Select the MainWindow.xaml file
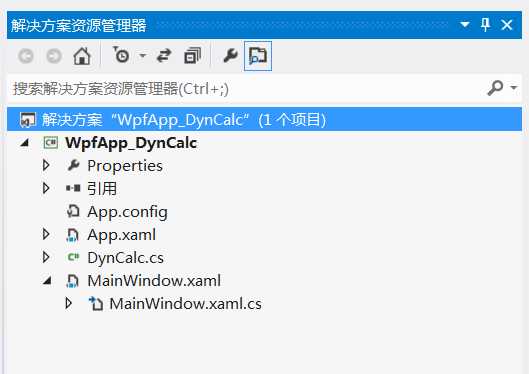 pos(154,281)
